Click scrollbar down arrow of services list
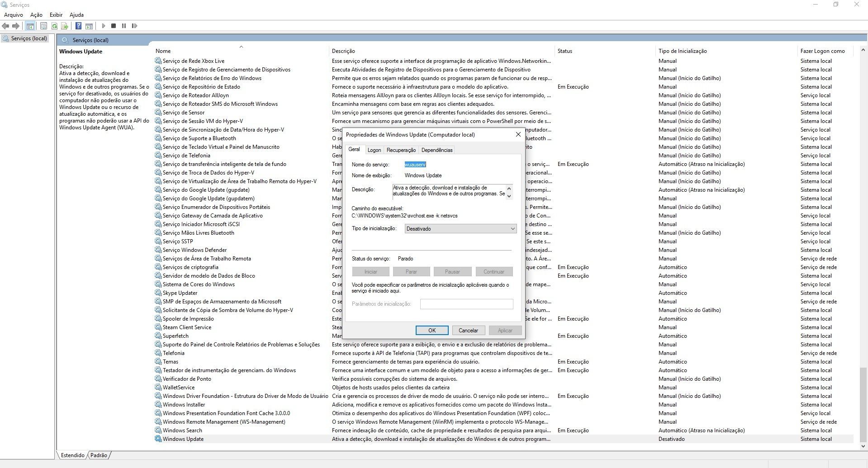This screenshot has height=468, width=868. 863,446
